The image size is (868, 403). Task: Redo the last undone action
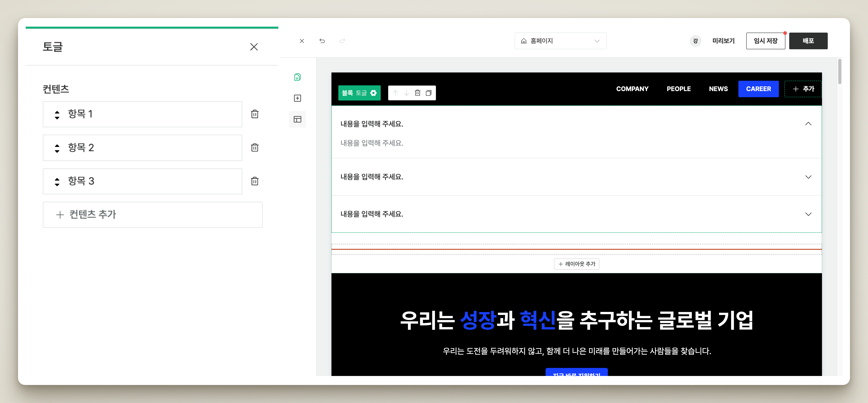click(x=342, y=41)
